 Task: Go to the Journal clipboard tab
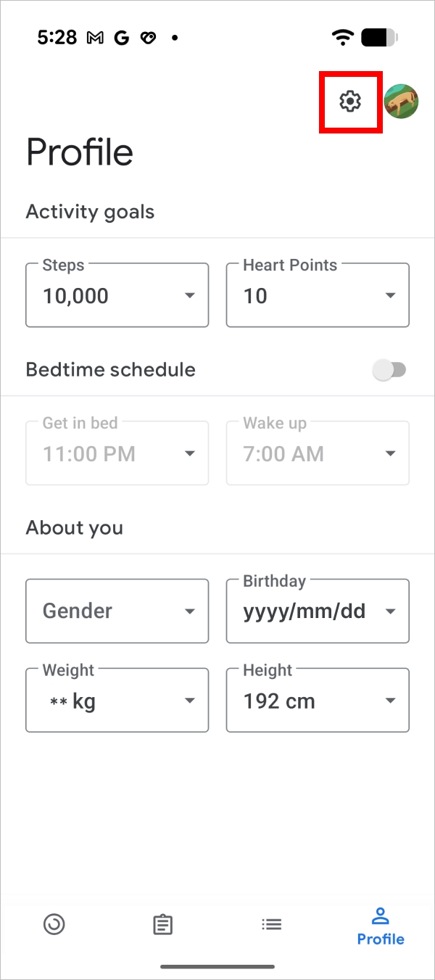click(x=163, y=924)
